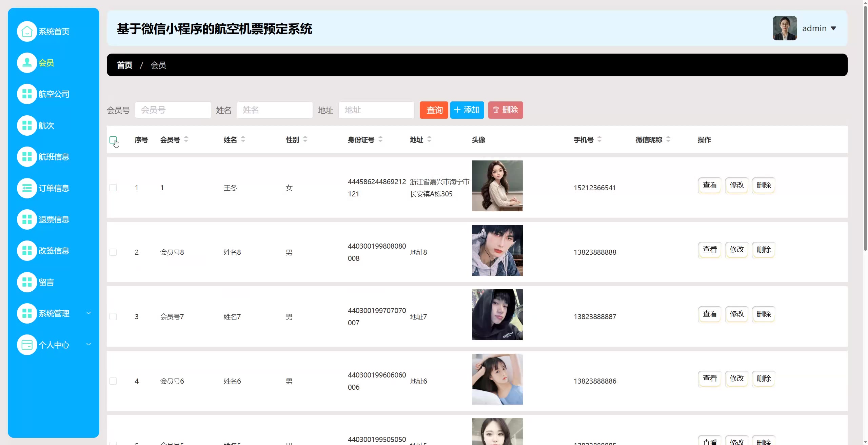Open 航班信息 in sidebar menu

(54, 157)
